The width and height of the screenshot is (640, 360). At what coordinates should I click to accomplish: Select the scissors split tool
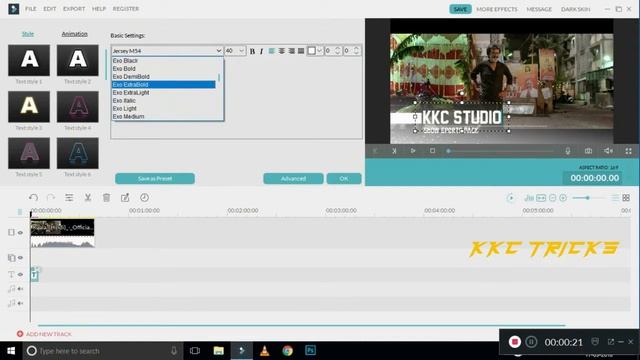click(x=88, y=198)
